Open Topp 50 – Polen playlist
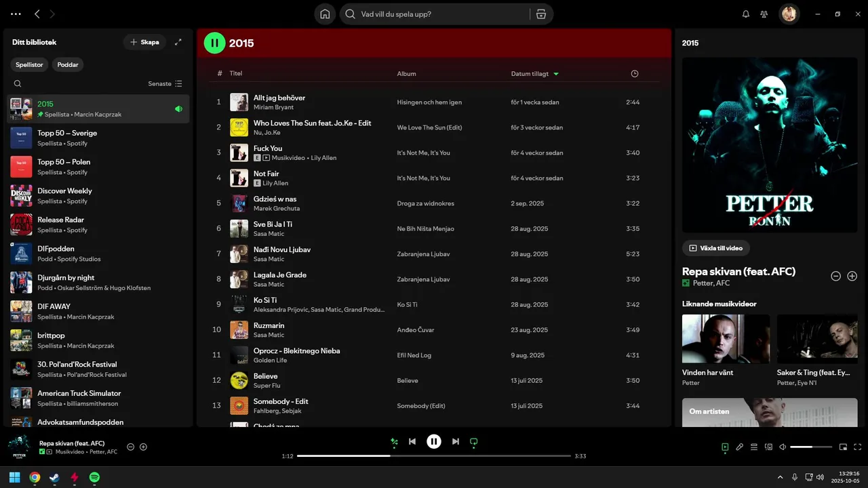Screen dimensions: 868x488 click(98, 167)
